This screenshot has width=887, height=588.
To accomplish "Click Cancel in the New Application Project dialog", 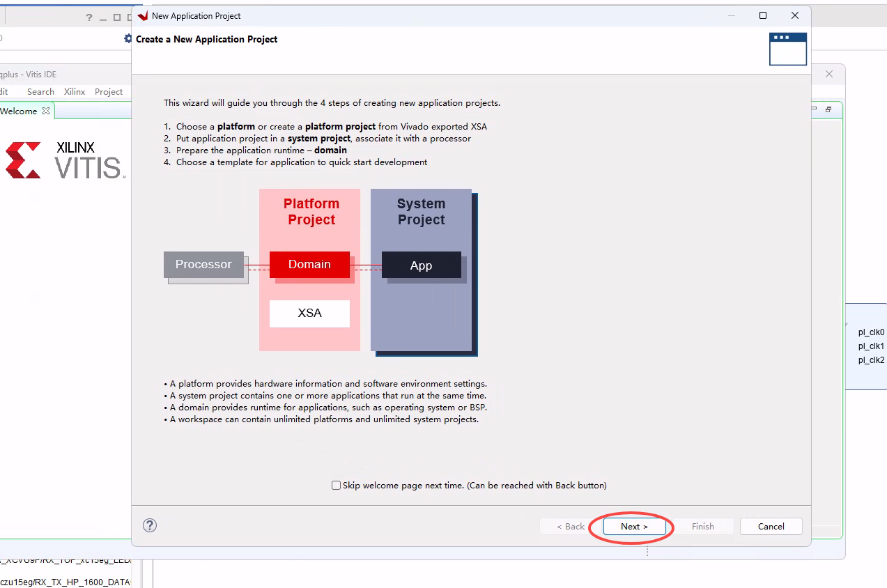I will 771,527.
